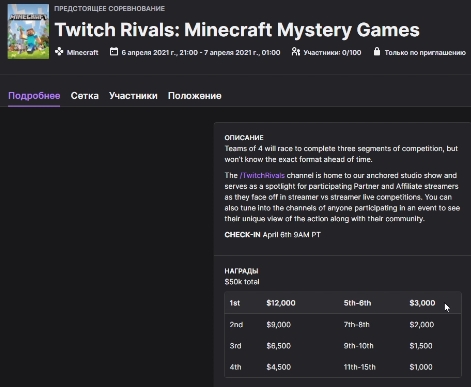Click the 5th-6th placement cell

(357, 303)
